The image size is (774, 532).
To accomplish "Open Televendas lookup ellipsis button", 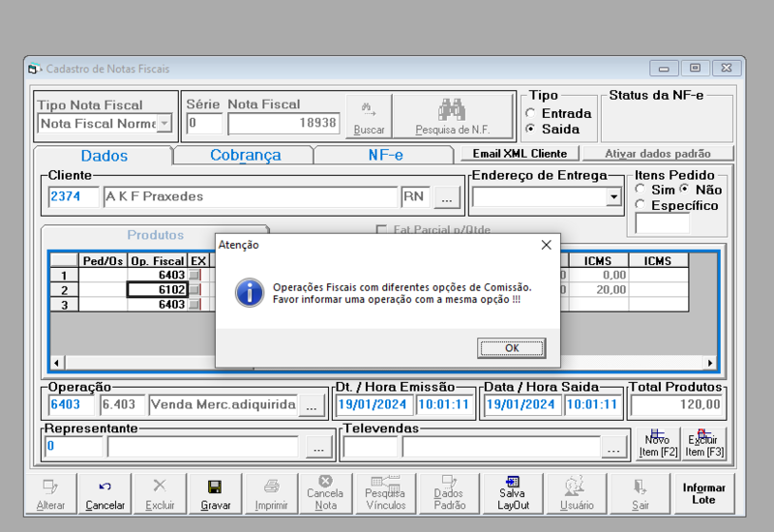I will tap(613, 447).
